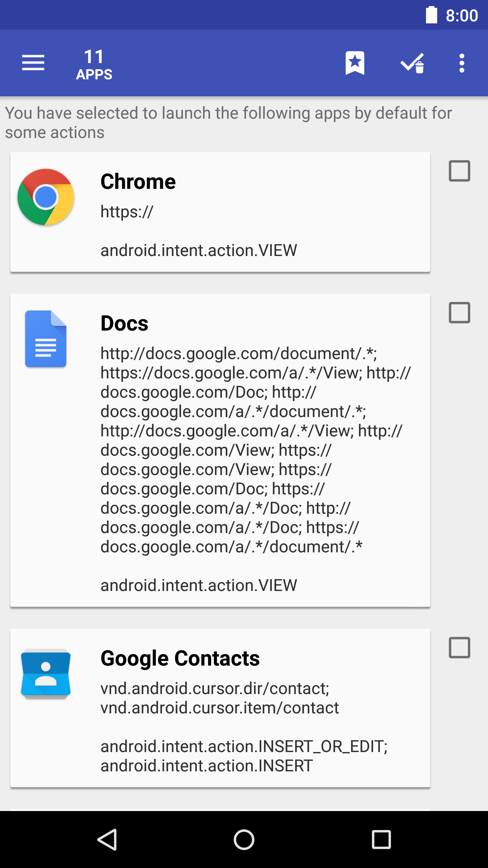Viewport: 488px width, 868px height.
Task: Tap the battery status icon
Action: (x=431, y=15)
